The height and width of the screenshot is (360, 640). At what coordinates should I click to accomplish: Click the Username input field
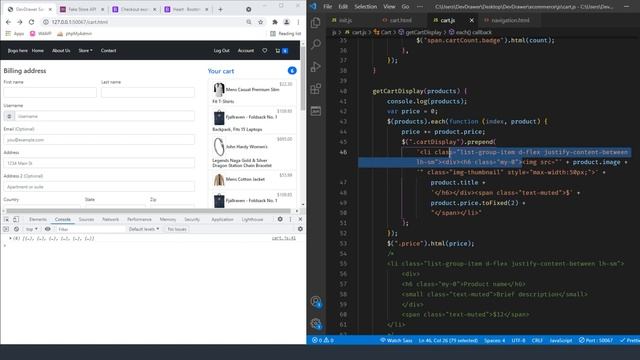point(104,116)
